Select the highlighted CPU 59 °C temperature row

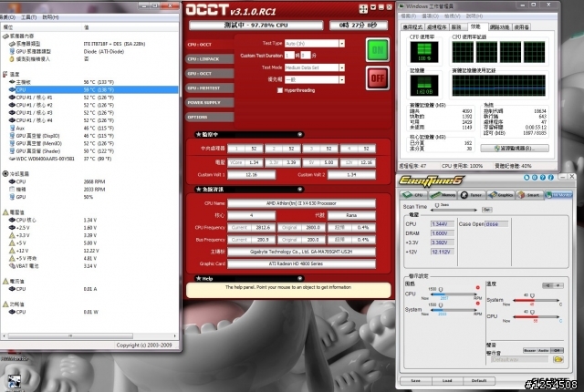point(89,89)
